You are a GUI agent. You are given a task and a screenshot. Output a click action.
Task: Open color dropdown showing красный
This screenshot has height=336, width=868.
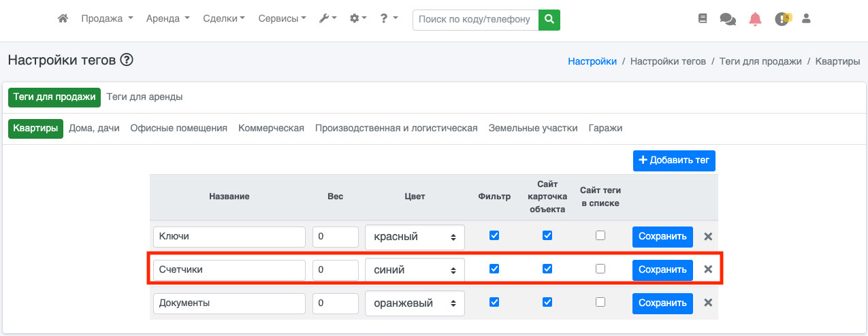[x=415, y=237]
